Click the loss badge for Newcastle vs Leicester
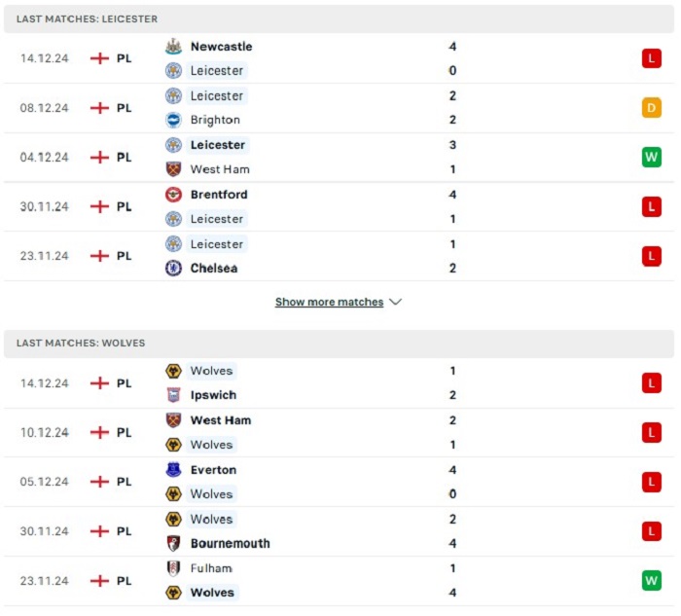This screenshot has height=616, width=681. [x=652, y=58]
